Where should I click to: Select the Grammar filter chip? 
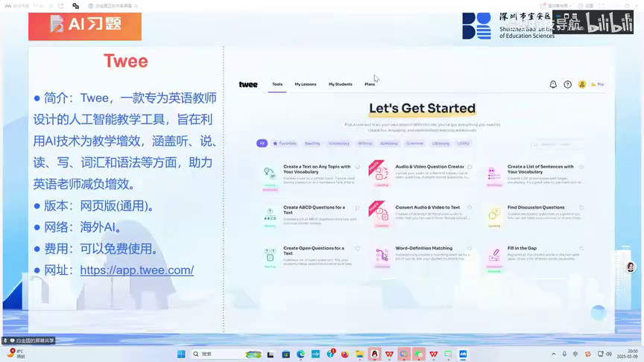coord(414,143)
